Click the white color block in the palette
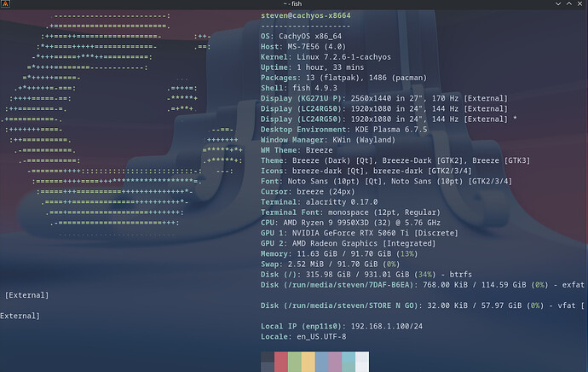The image size is (588, 372). [x=362, y=362]
